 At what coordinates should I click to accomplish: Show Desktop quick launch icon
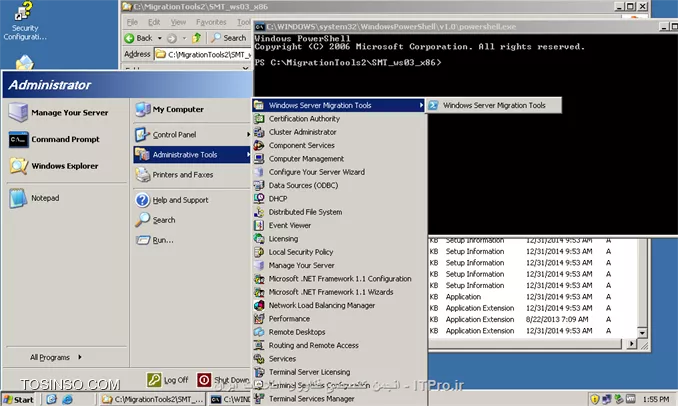coord(51,399)
